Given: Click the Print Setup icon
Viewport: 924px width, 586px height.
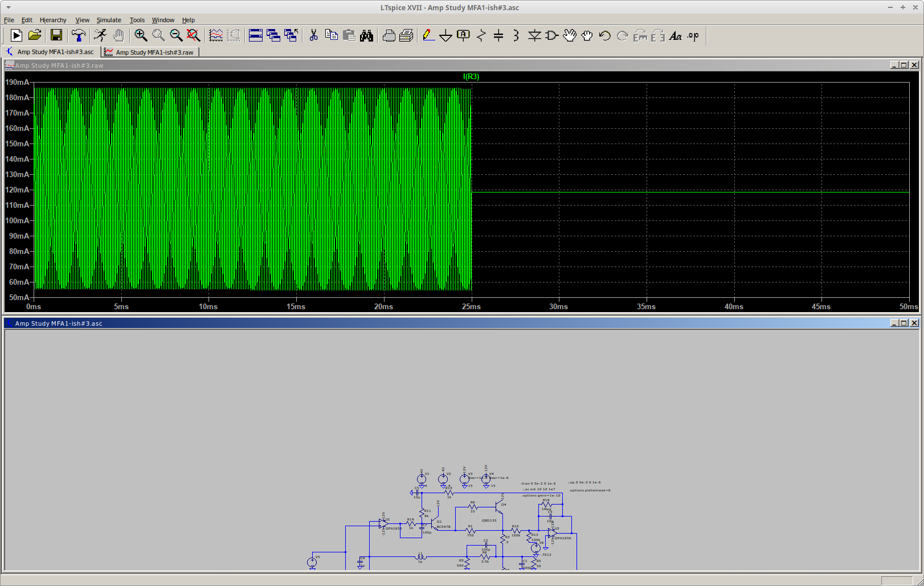Looking at the screenshot, I should [389, 35].
